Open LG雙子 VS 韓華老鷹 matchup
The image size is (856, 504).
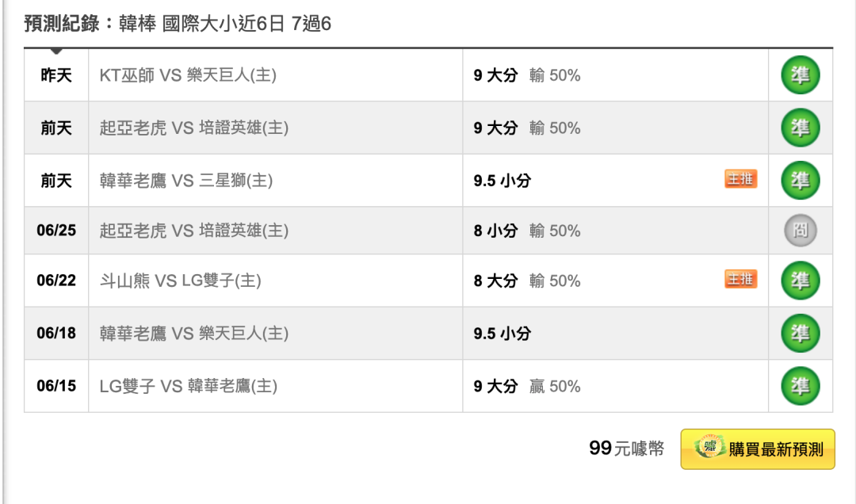189,386
